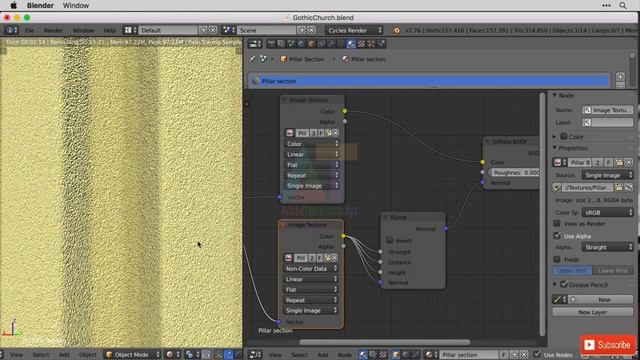Enable View as Render checkbox
The image size is (640, 360).
pyautogui.click(x=557, y=223)
